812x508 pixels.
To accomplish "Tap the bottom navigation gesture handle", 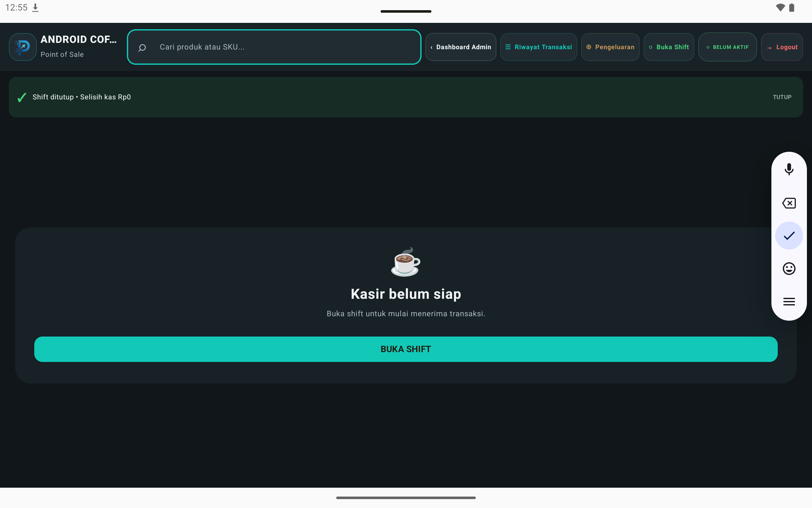I will click(406, 498).
